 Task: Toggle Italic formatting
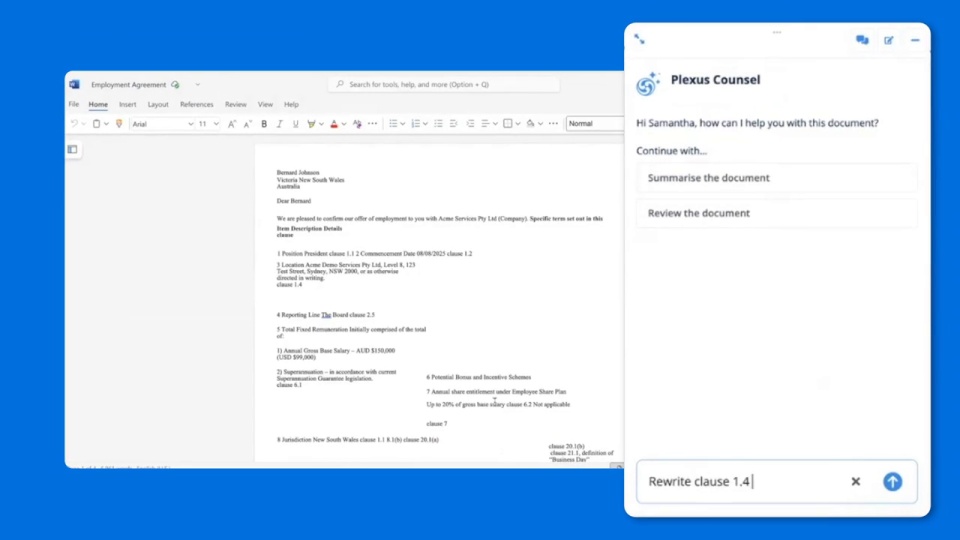(x=280, y=124)
